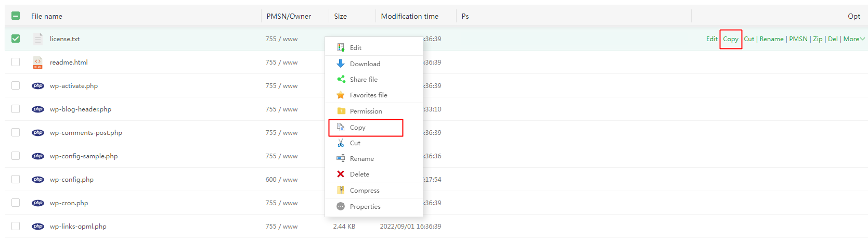Click the red Delete X icon

coord(341,174)
